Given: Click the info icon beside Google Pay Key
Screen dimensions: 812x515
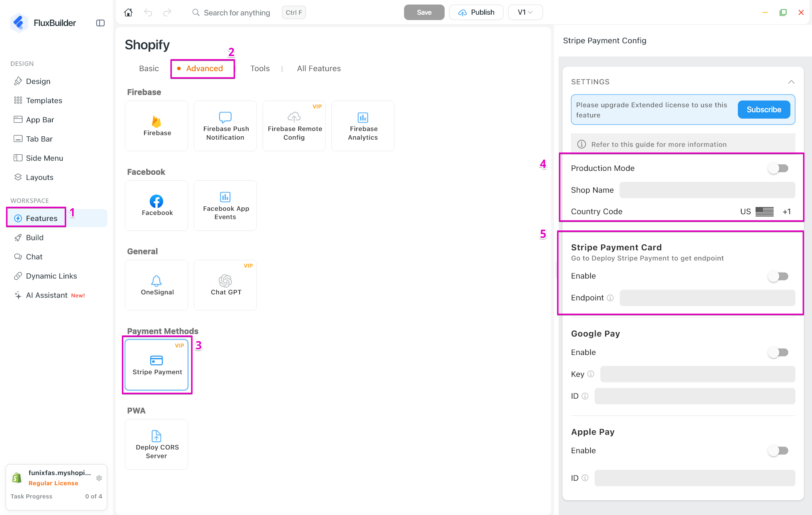Looking at the screenshot, I should click(591, 374).
